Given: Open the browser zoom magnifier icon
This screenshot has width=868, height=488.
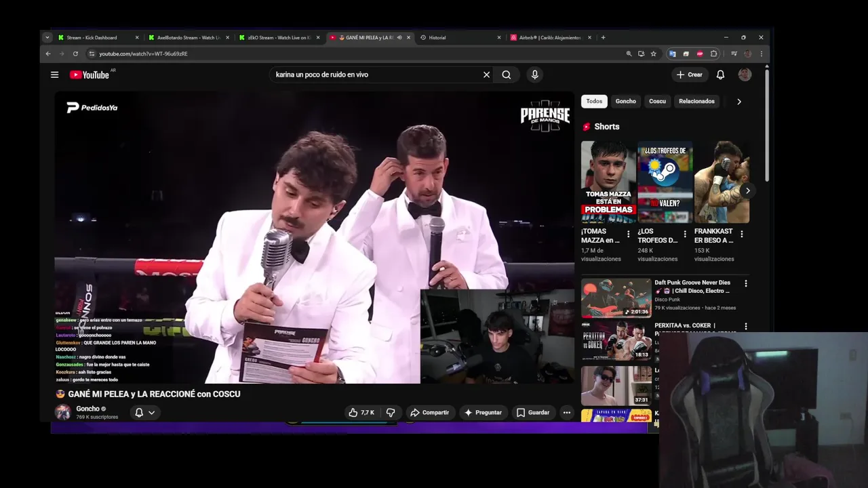Looking at the screenshot, I should 629,54.
